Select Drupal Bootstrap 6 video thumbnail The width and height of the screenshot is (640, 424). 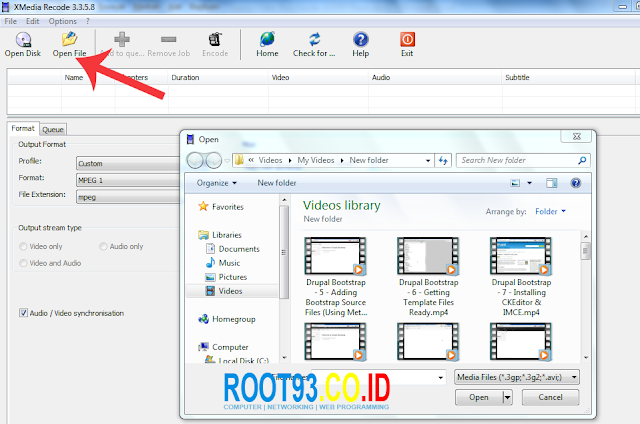[x=428, y=256]
